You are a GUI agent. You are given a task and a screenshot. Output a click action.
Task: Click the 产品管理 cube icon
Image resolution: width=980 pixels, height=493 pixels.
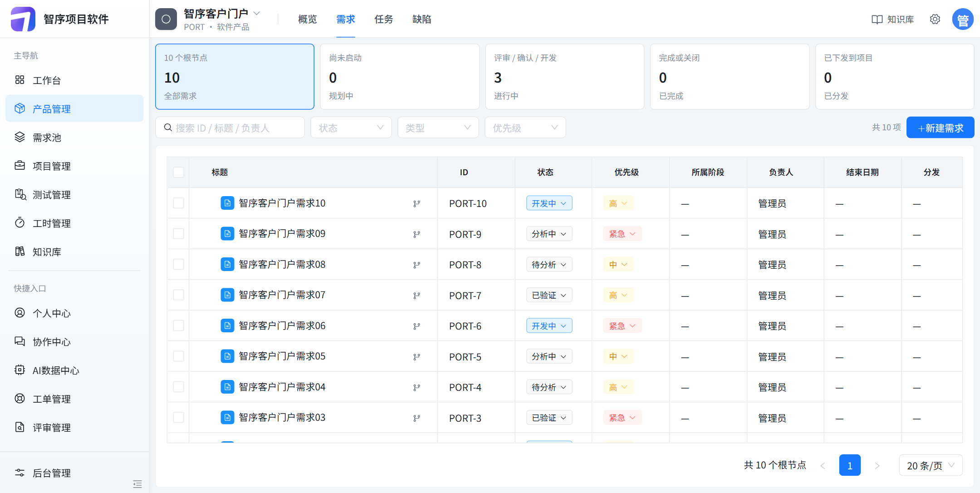(20, 108)
